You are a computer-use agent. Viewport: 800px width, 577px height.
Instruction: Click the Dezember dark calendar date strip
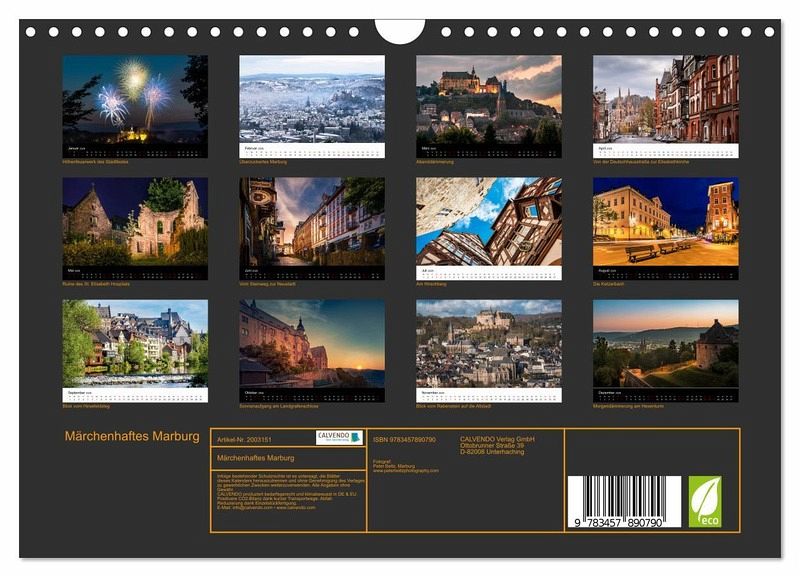click(666, 395)
